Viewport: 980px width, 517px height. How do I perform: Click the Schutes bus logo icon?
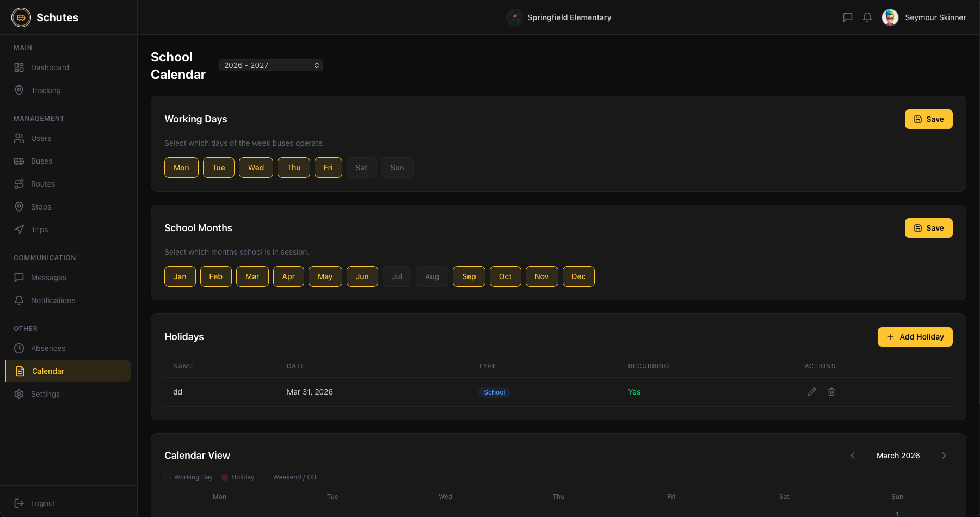[21, 17]
